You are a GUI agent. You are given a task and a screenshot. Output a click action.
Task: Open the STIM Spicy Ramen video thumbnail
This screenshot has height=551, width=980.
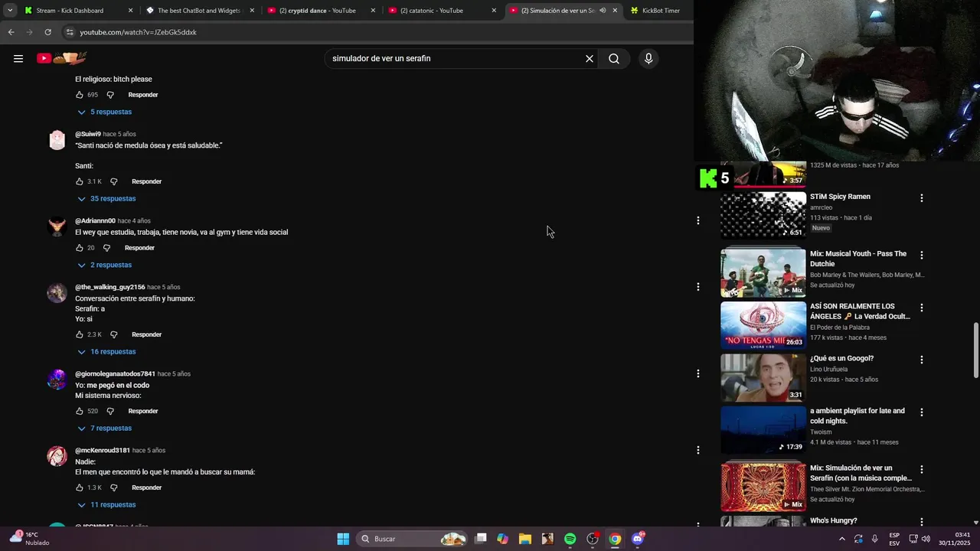tap(763, 215)
